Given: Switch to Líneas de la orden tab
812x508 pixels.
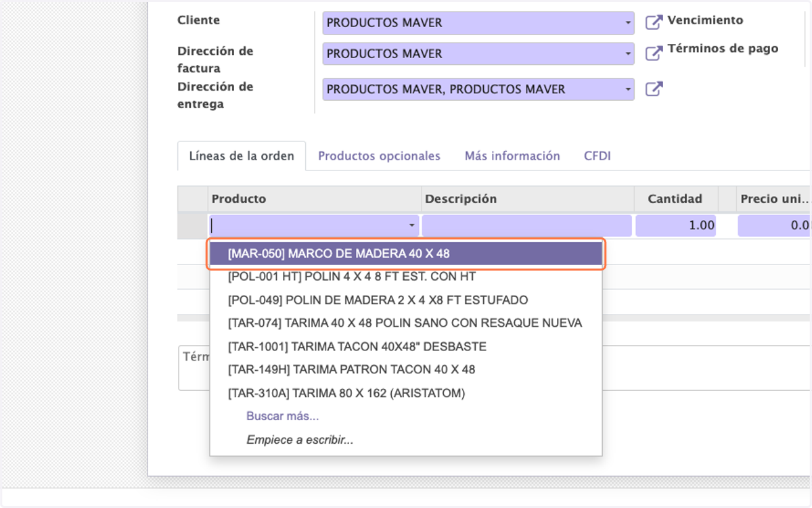Looking at the screenshot, I should [x=242, y=156].
